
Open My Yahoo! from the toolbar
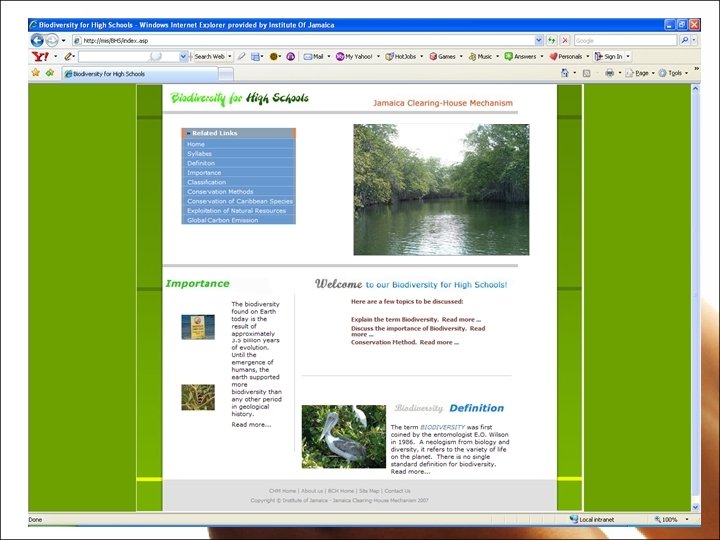click(x=354, y=56)
